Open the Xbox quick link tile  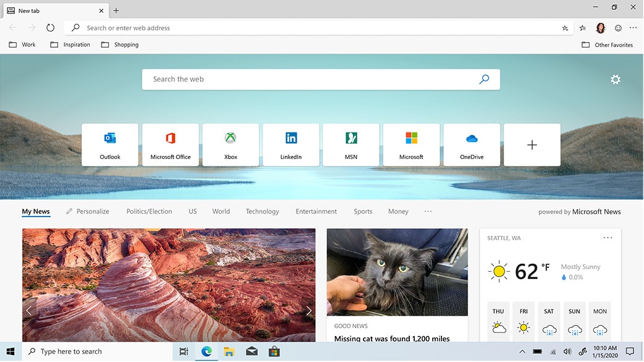(x=230, y=145)
